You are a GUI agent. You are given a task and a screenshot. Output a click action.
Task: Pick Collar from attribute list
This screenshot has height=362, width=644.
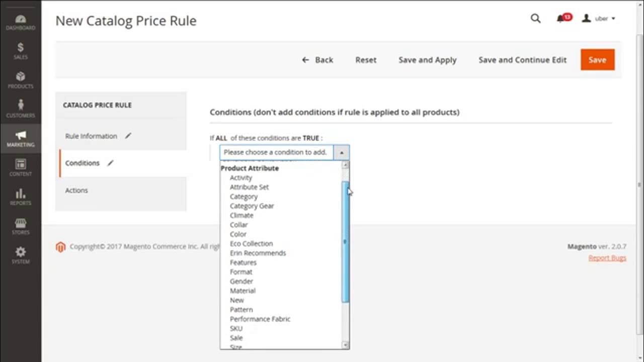coord(238,225)
